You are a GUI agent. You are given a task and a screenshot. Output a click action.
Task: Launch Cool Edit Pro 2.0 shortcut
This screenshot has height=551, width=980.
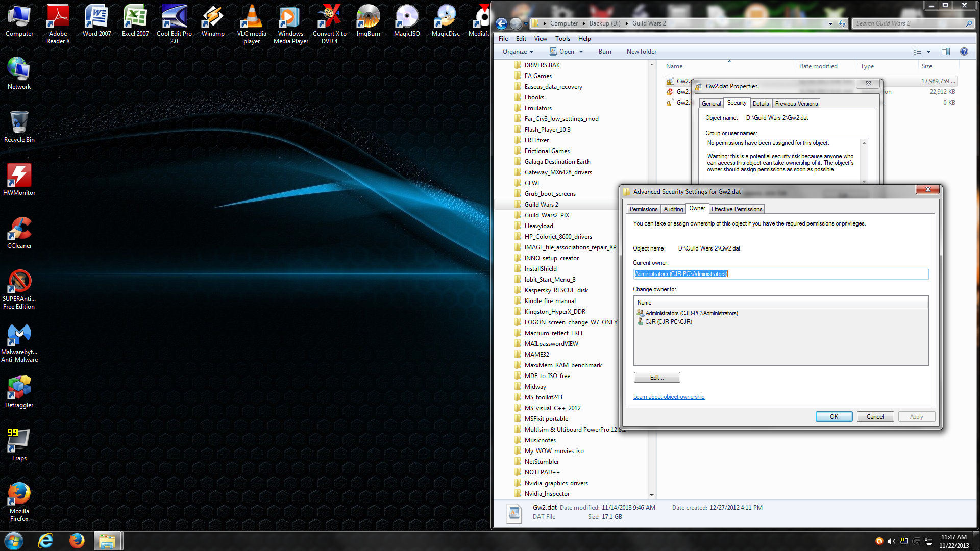tap(174, 24)
